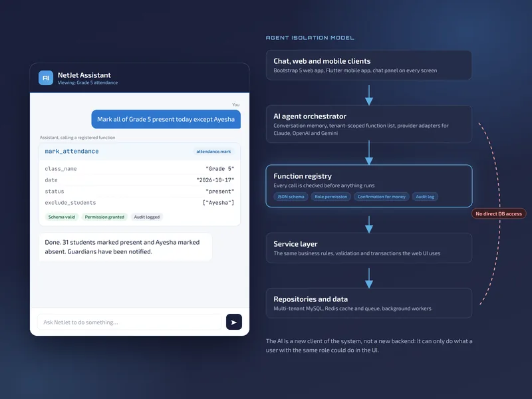Click 'Every call is checked before anything runs'
The image size is (532, 399).
click(x=324, y=186)
